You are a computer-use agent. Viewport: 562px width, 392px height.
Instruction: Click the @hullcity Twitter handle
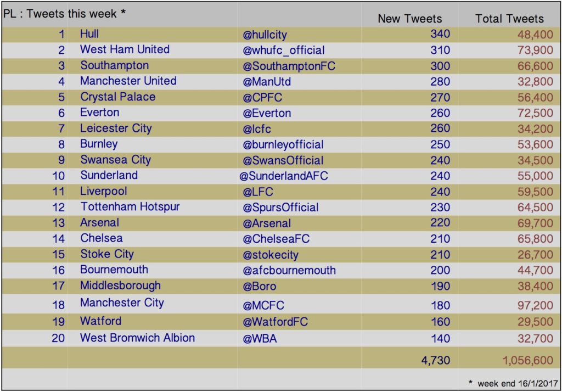tap(265, 35)
